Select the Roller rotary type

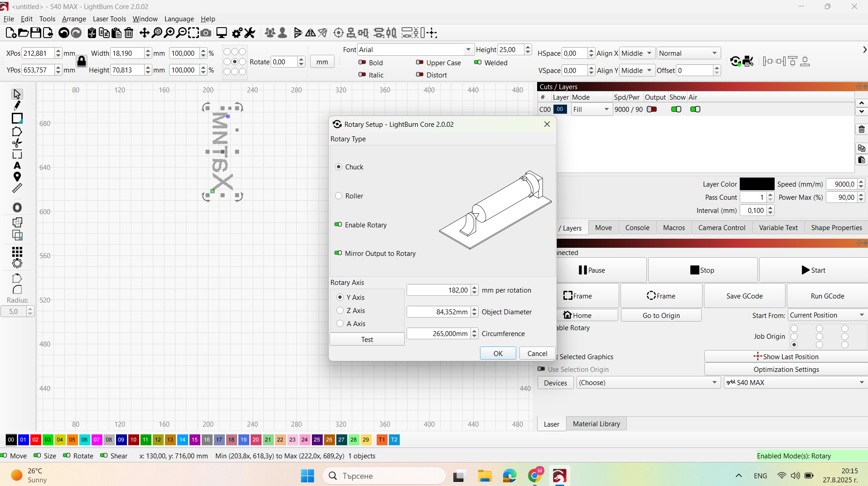pyautogui.click(x=339, y=196)
